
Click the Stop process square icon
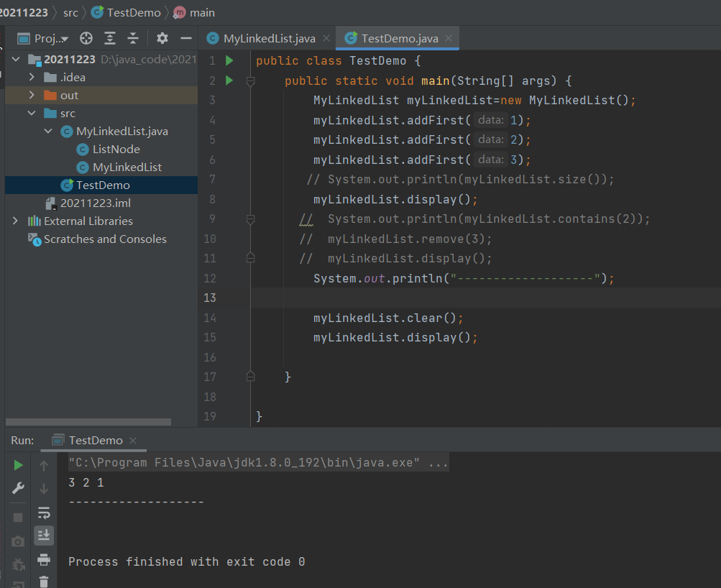[18, 518]
